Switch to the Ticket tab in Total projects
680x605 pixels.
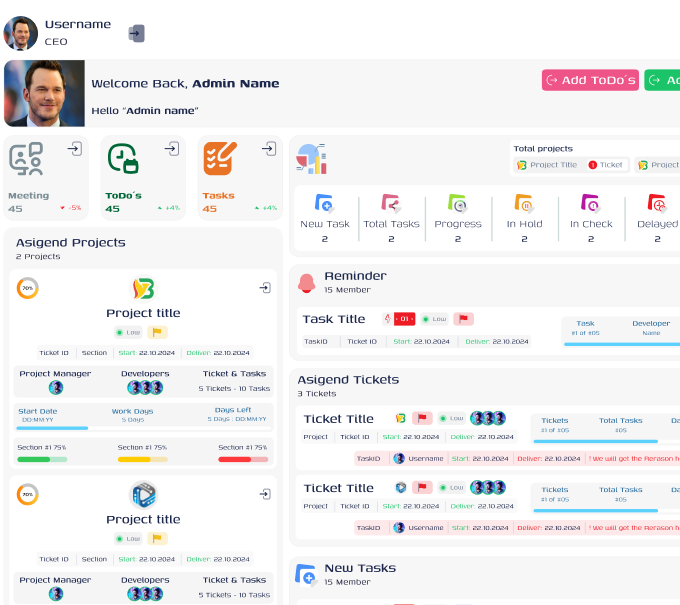pos(605,165)
